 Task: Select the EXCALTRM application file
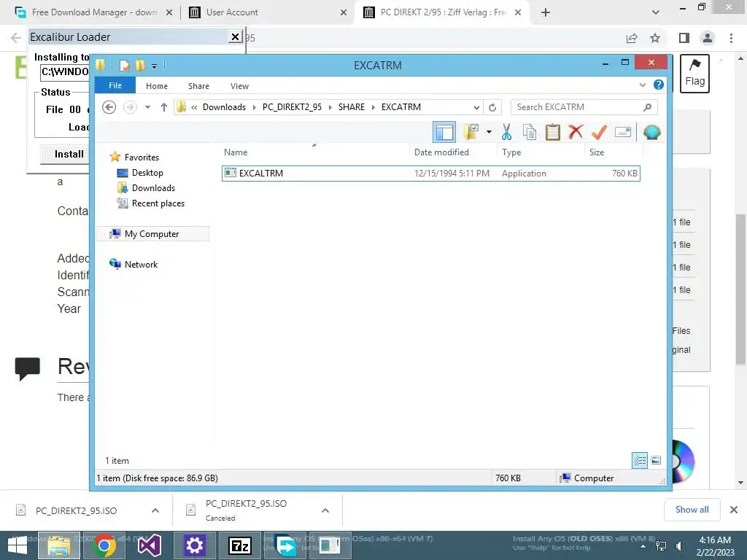(x=430, y=174)
